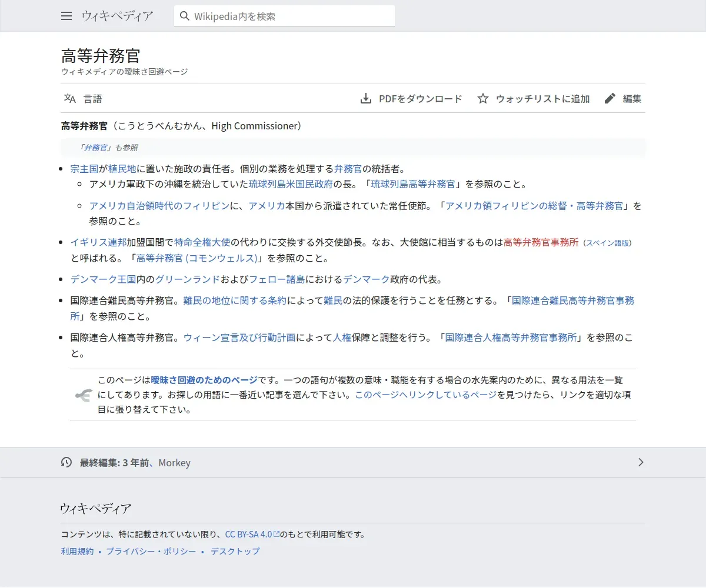Screen dimensions: 706x588
Task: Click the language translate icon
Action: click(x=70, y=98)
